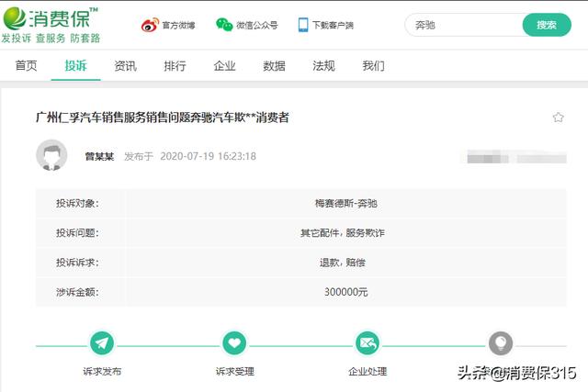Click the 诉求发布 paper plane step icon
588x392 pixels.
(x=102, y=343)
